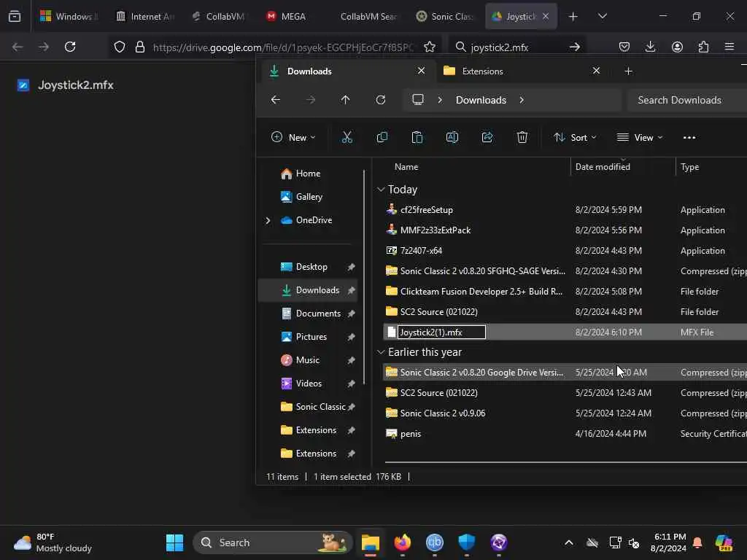Open a new Firefox tab
Viewport: 747px width, 560px height.
tap(573, 16)
